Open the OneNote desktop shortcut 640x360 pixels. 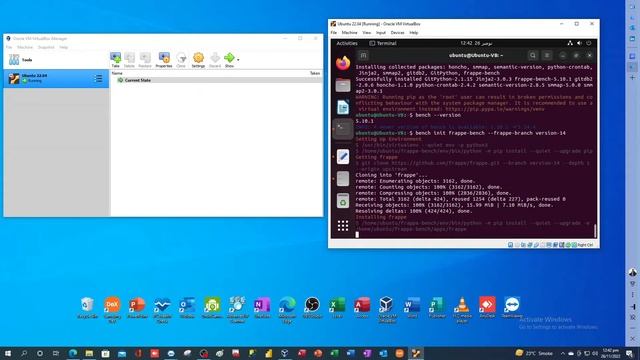pyautogui.click(x=262, y=308)
